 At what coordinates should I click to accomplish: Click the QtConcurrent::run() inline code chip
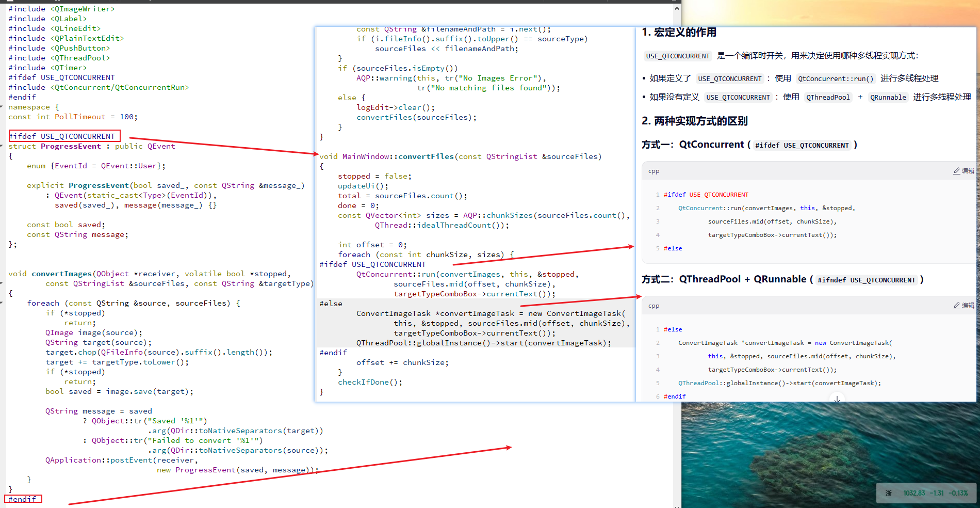click(x=836, y=78)
